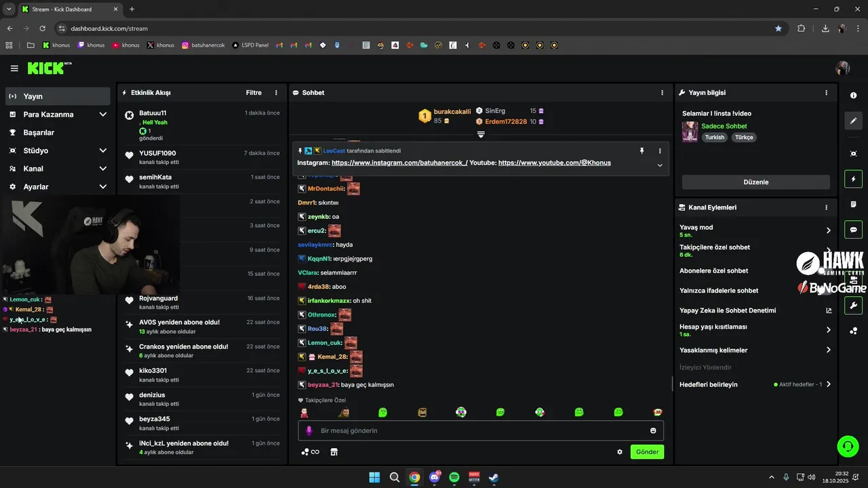Open the pinned Youtube Khonus link
The image size is (868, 488).
point(554,163)
